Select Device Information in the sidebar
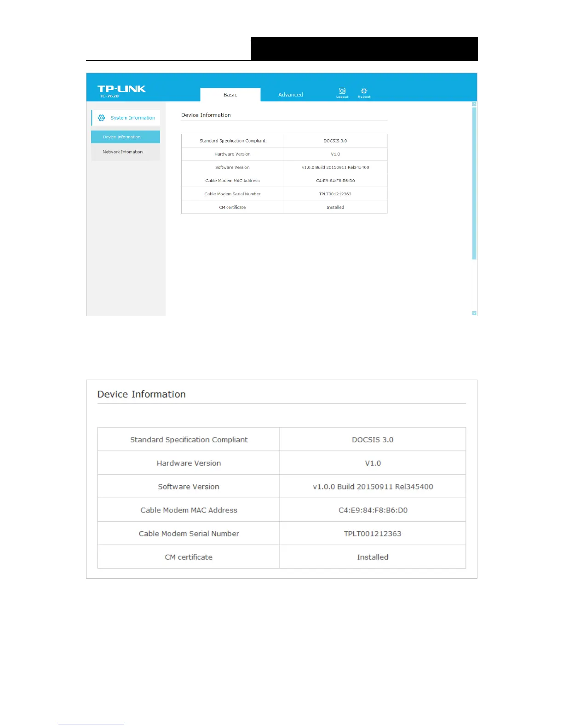 click(126, 137)
